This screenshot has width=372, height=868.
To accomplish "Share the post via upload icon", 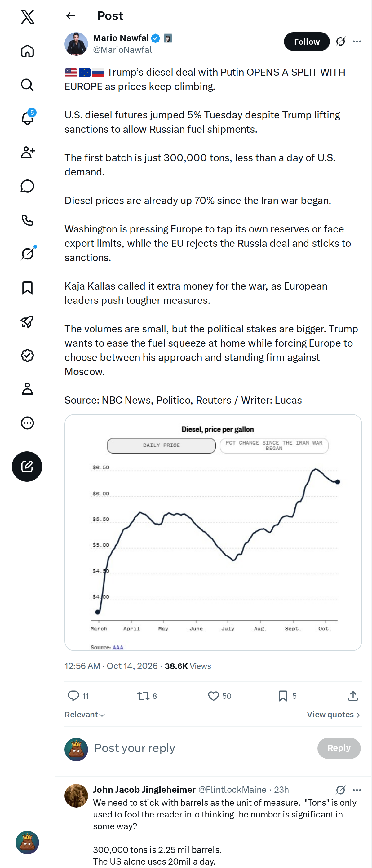I will pyautogui.click(x=353, y=696).
